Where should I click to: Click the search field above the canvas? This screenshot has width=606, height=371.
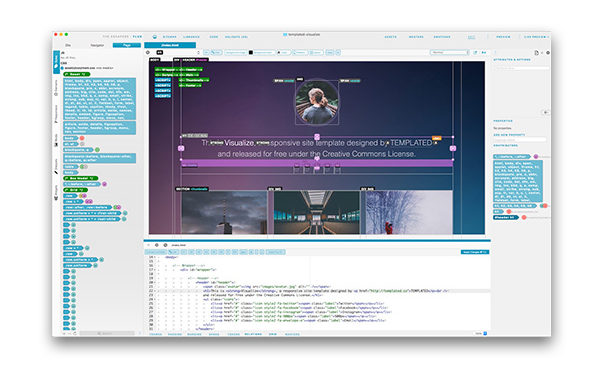tap(449, 52)
